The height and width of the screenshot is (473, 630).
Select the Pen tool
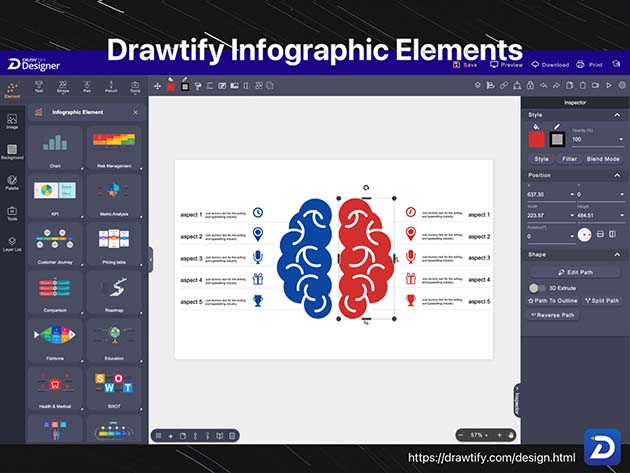pos(87,87)
